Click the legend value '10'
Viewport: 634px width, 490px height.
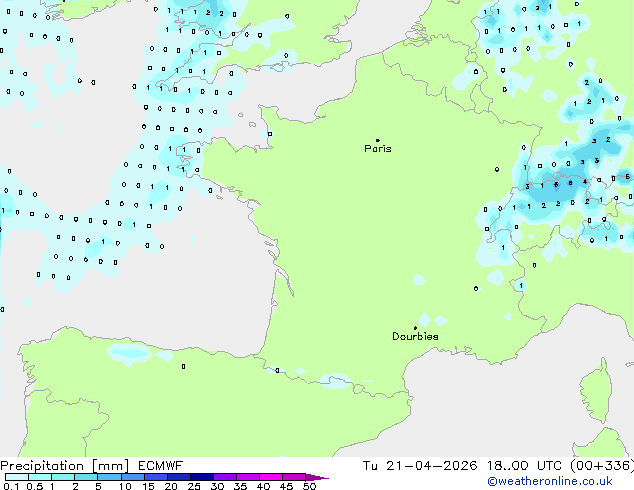click(x=125, y=486)
